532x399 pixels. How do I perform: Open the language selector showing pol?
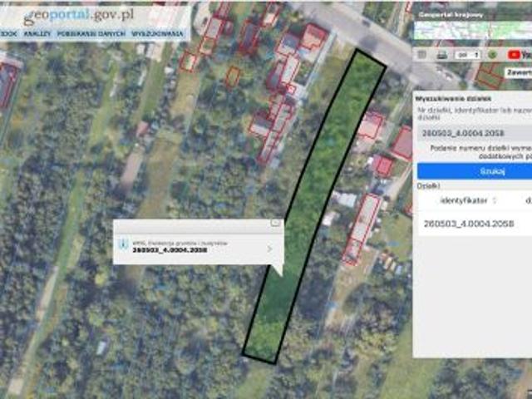[468, 55]
